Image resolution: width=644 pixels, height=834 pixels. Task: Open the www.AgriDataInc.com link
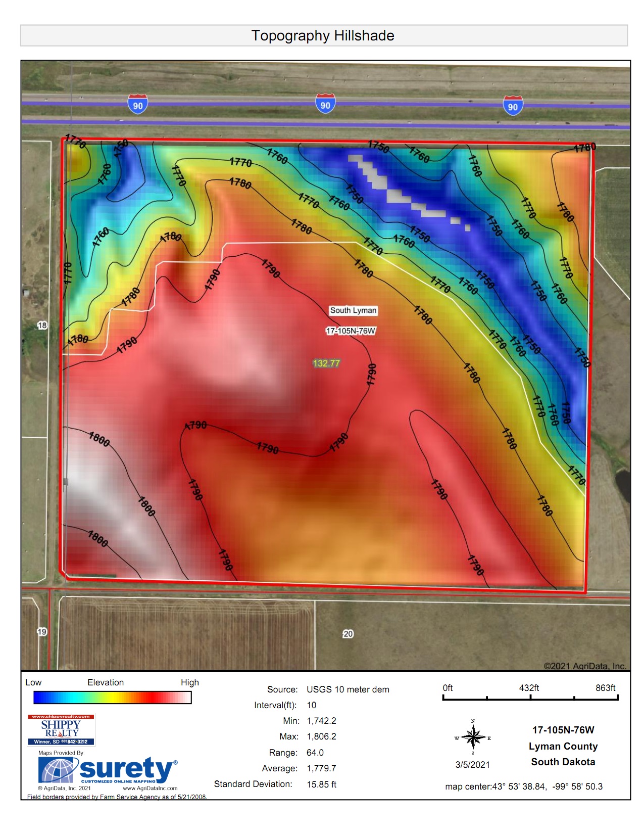pyautogui.click(x=150, y=788)
